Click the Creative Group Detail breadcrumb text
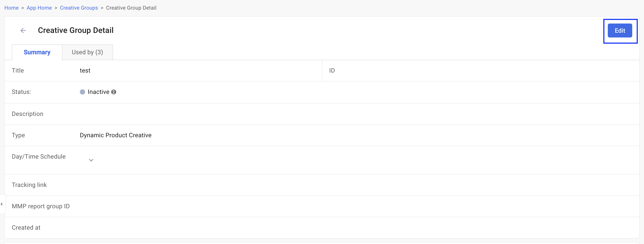The image size is (644, 244). tap(131, 8)
